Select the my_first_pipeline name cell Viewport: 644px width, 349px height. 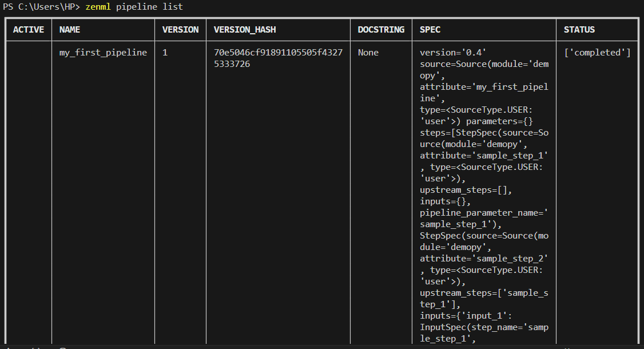[x=103, y=53]
